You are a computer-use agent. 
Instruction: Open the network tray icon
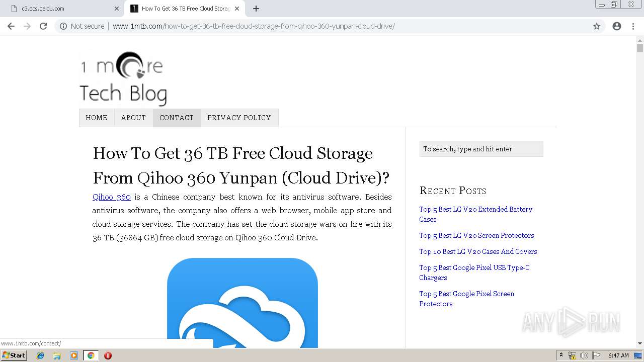(x=572, y=355)
